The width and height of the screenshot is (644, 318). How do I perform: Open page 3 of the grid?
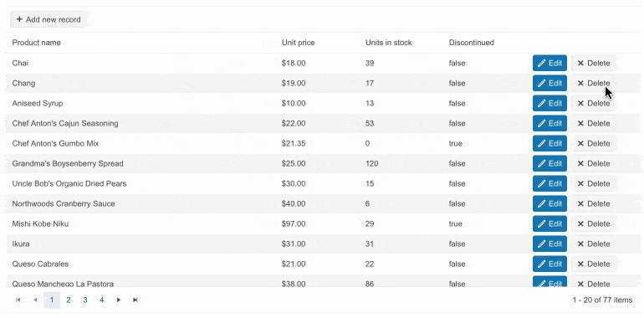[85, 300]
